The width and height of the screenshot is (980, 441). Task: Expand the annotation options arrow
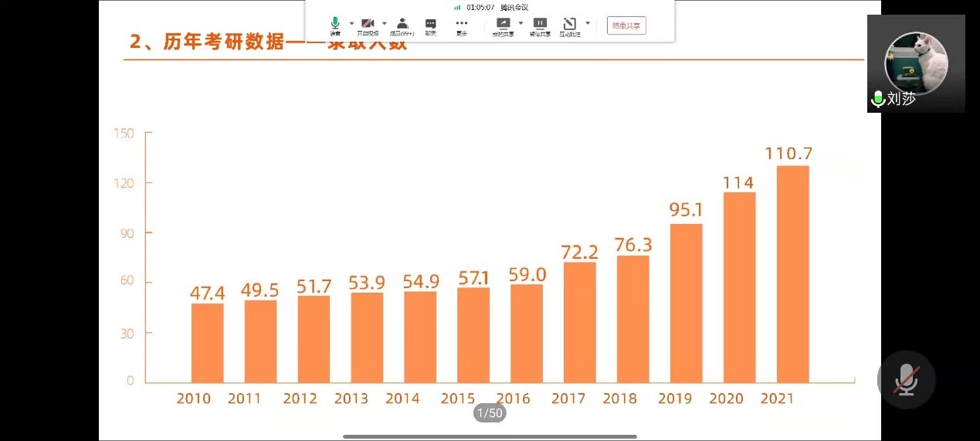point(588,23)
